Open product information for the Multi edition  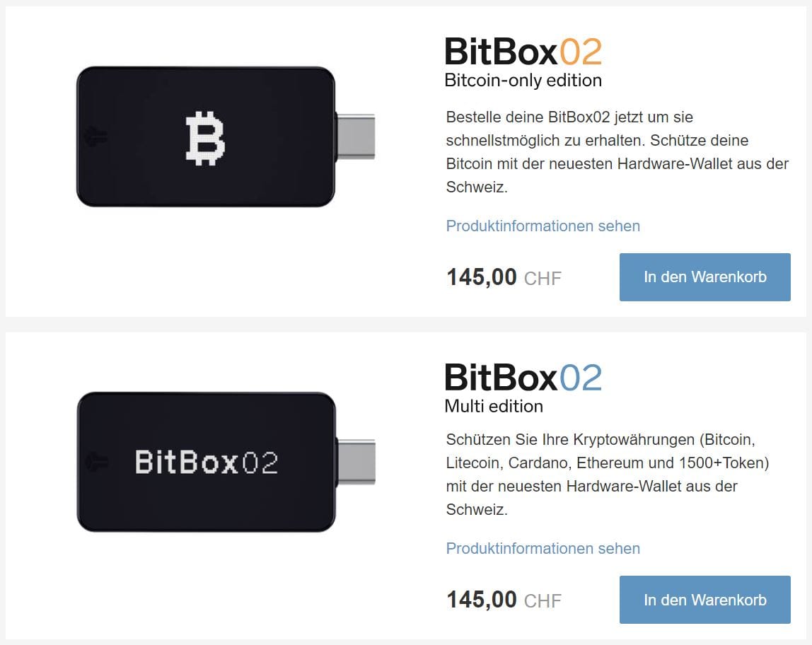543,548
